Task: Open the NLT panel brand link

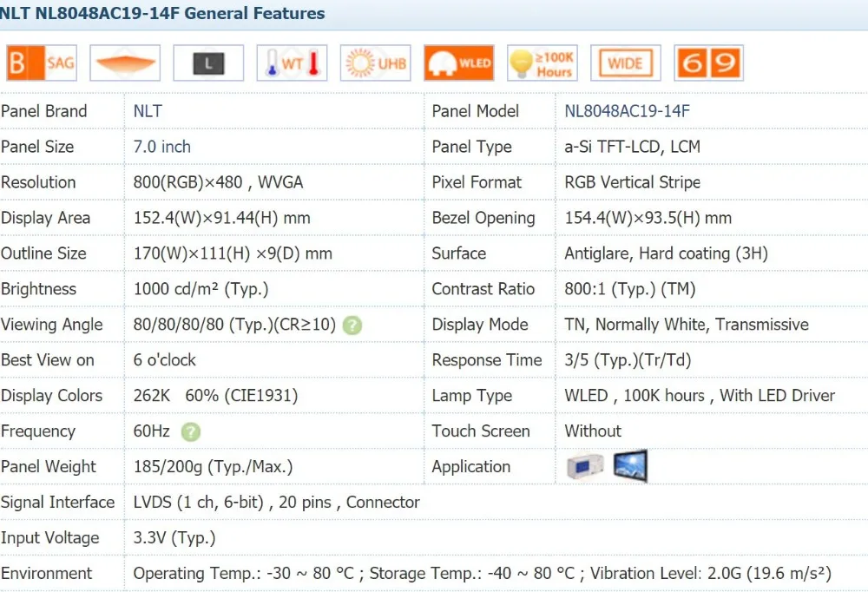Action: coord(148,111)
